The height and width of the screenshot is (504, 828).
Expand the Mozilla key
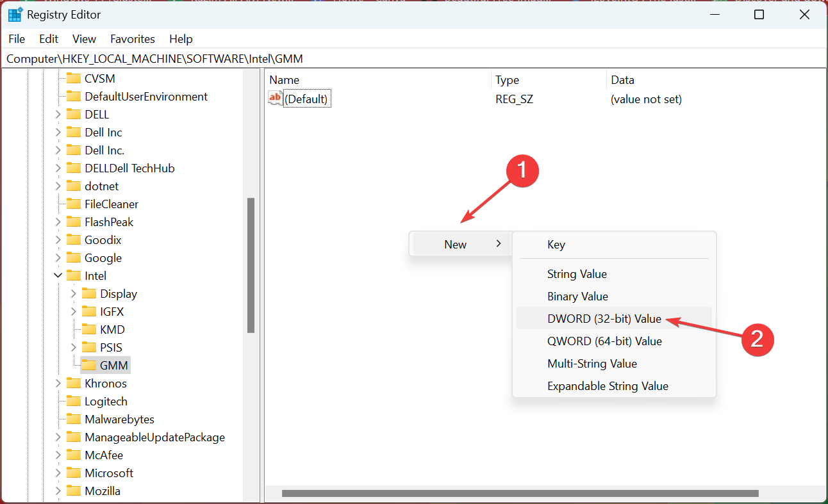[x=58, y=491]
